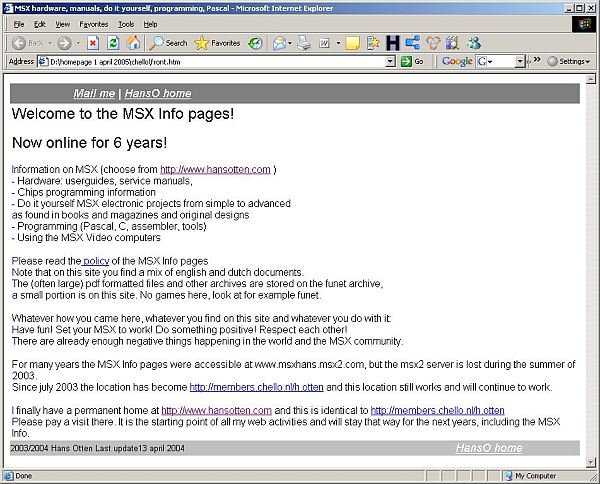Go forward with the Forward arrow
Screen dimensions: 600x484
click(64, 43)
